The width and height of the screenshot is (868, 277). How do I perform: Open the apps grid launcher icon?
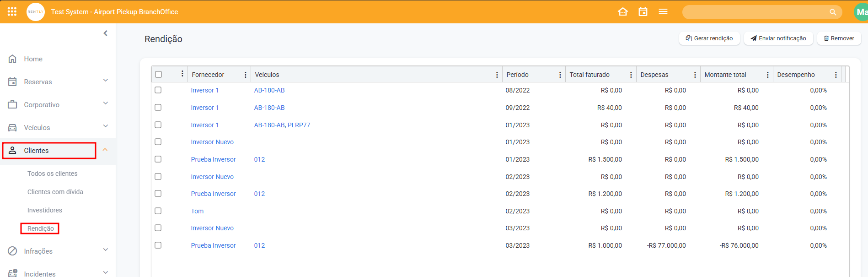[x=12, y=11]
